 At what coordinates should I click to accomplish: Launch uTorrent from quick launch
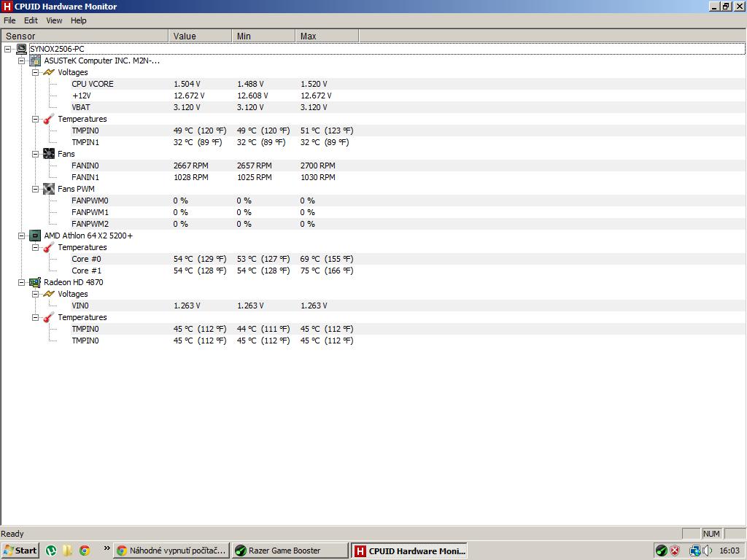51,551
